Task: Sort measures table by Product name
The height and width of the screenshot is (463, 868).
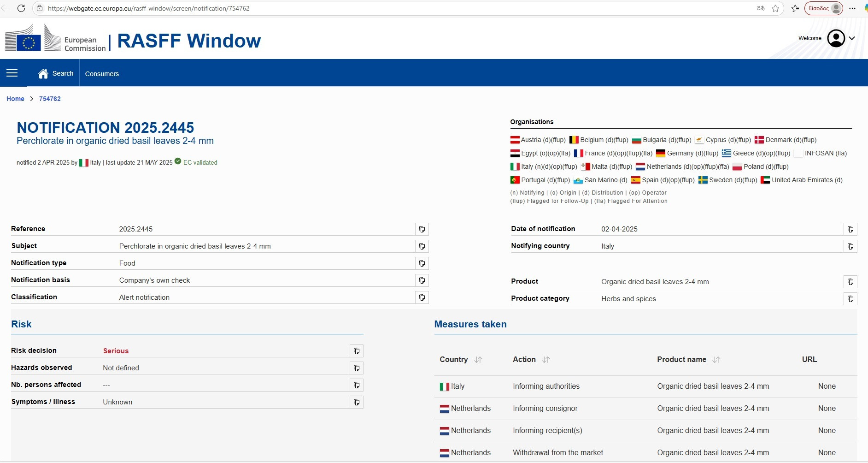Action: click(716, 360)
